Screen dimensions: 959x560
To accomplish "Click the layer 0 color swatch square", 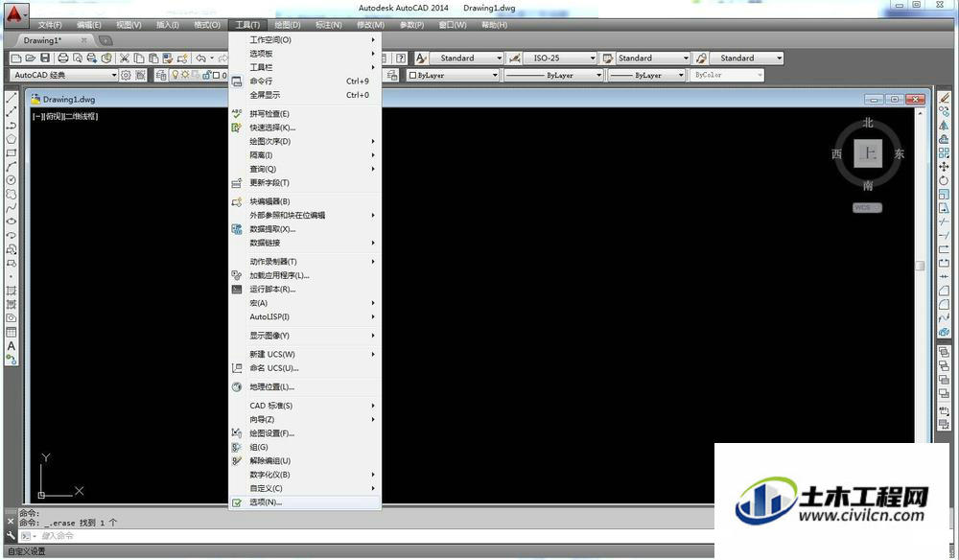I will coord(216,75).
